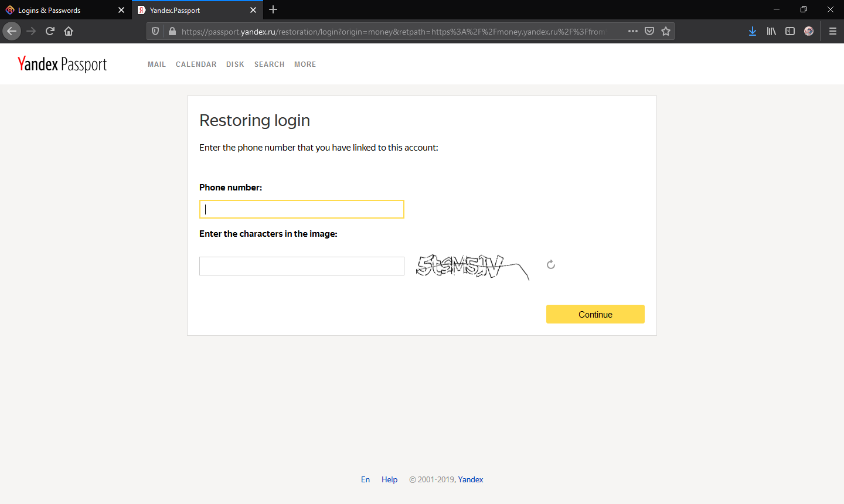Screen dimensions: 844x504
Task: Restore down the browser window
Action: 804,9
